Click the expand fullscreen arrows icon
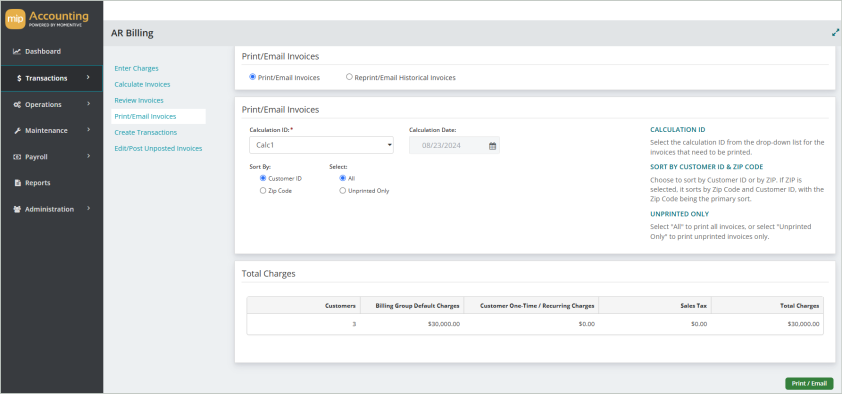 [835, 32]
